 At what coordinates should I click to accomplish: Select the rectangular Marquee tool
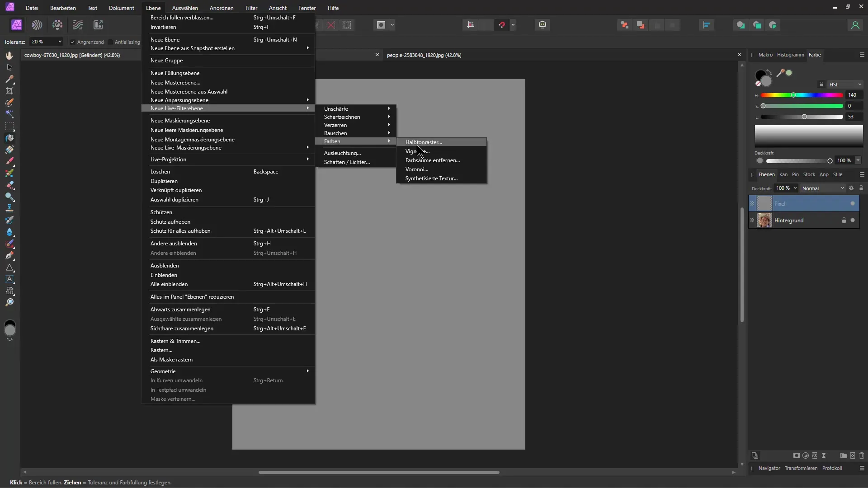tap(9, 126)
